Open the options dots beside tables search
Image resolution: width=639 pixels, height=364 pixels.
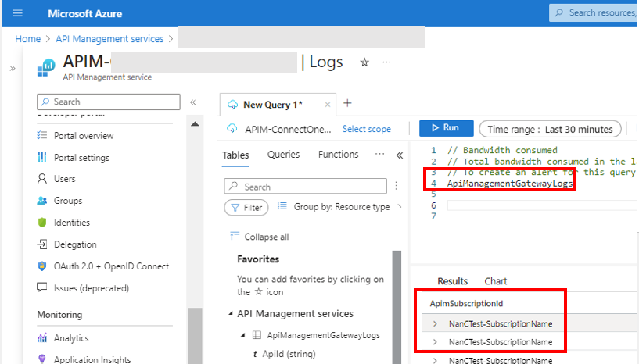coord(396,186)
